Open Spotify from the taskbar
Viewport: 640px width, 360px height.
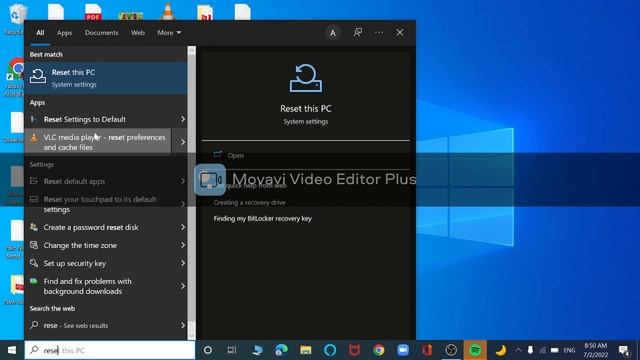click(475, 350)
